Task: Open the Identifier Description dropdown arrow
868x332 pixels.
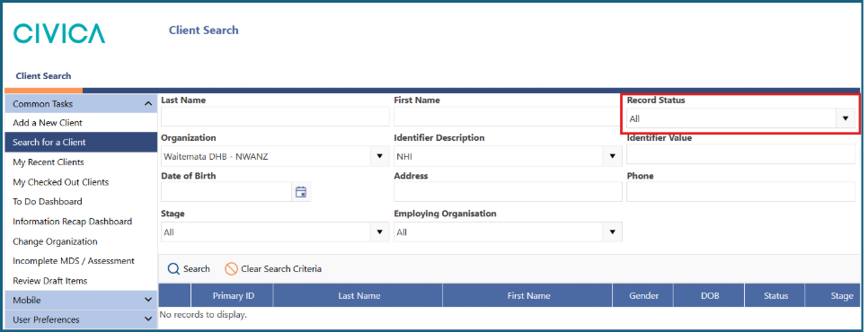Action: point(612,156)
